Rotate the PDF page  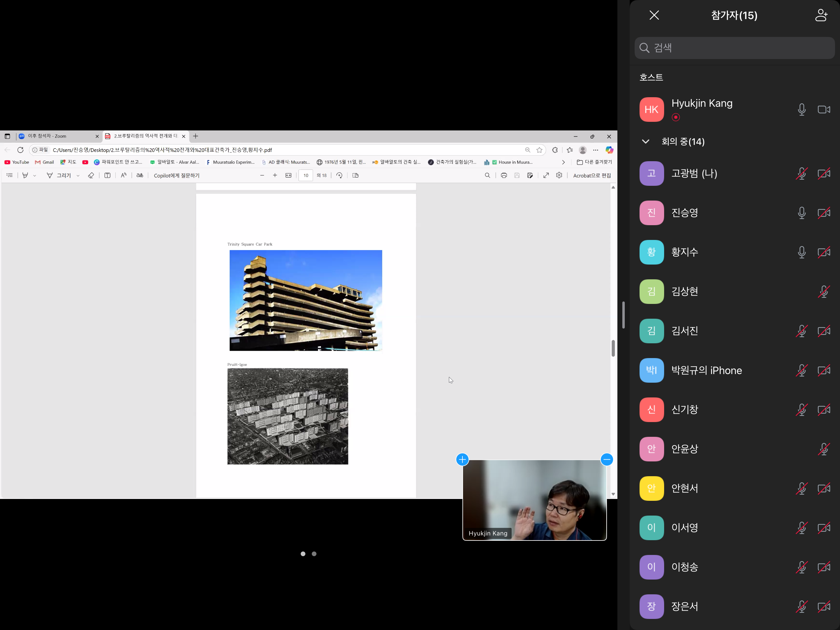click(339, 176)
